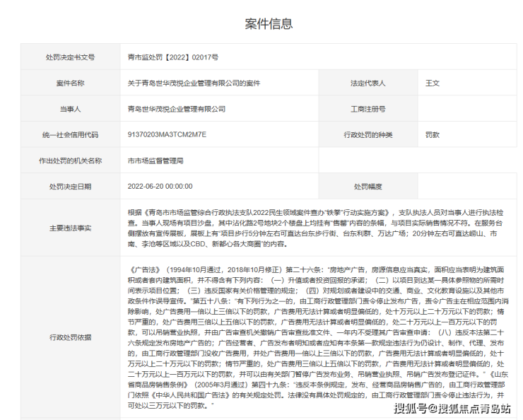
Task: Select the penalty type value 罚款
Action: [x=432, y=134]
